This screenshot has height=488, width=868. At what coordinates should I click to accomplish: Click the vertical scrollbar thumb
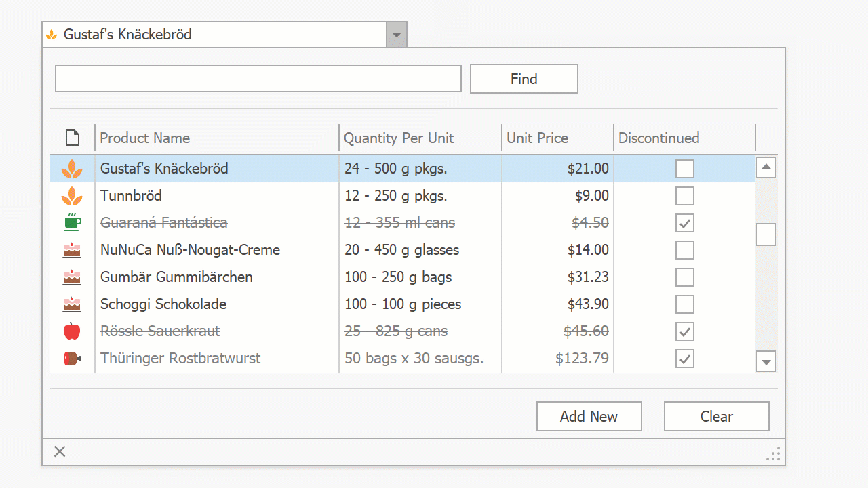[766, 235]
